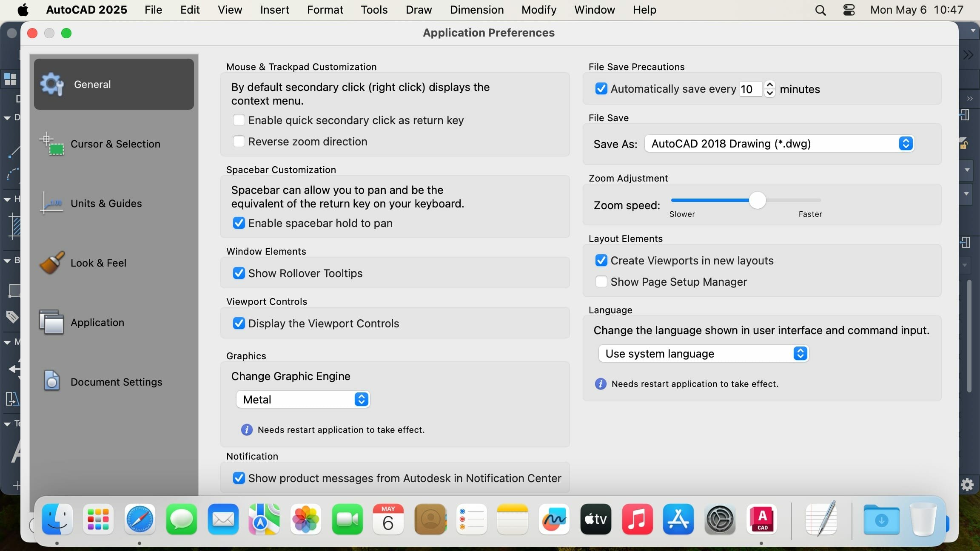Open System Settings from the Dock
The width and height of the screenshot is (980, 551).
click(720, 519)
